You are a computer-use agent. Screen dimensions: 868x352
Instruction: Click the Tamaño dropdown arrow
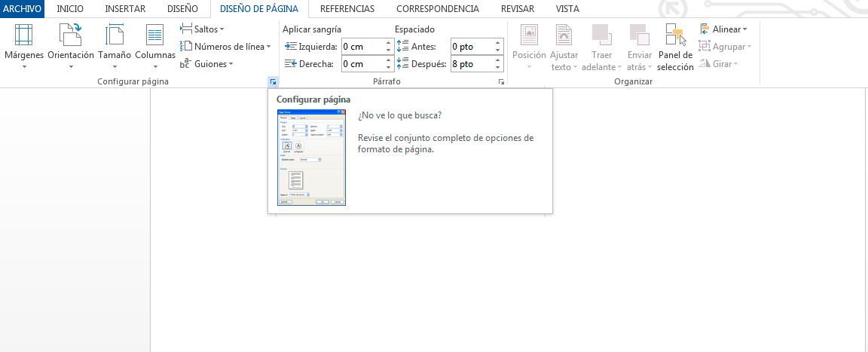click(115, 66)
